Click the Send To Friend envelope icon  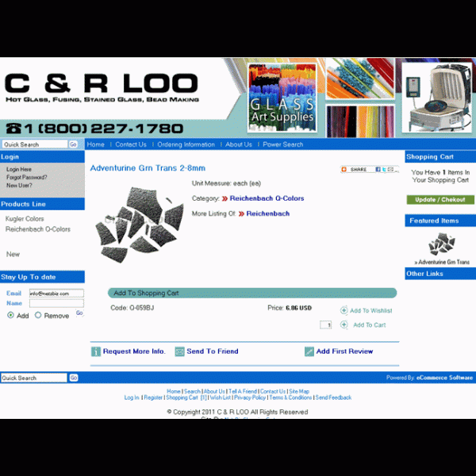(179, 351)
